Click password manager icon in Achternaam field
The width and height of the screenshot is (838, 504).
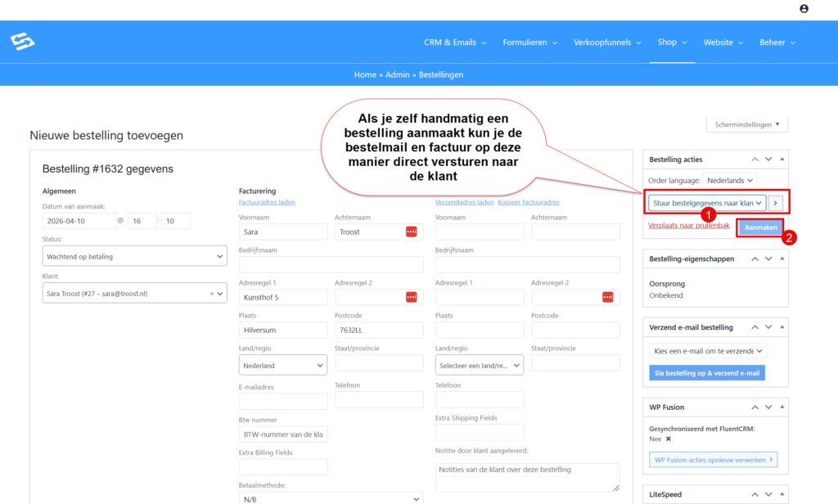click(x=411, y=232)
